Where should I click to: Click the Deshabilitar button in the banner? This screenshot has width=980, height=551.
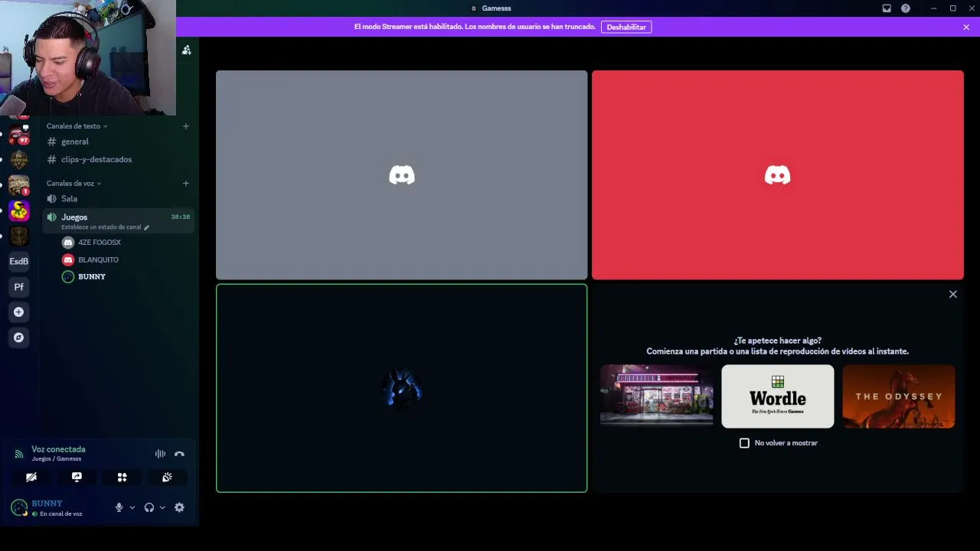(x=626, y=27)
